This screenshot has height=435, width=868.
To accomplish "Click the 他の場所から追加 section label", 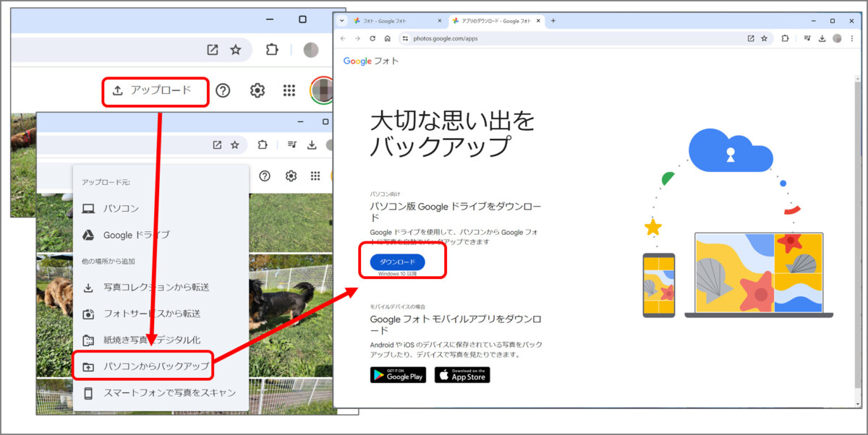I will [x=109, y=261].
